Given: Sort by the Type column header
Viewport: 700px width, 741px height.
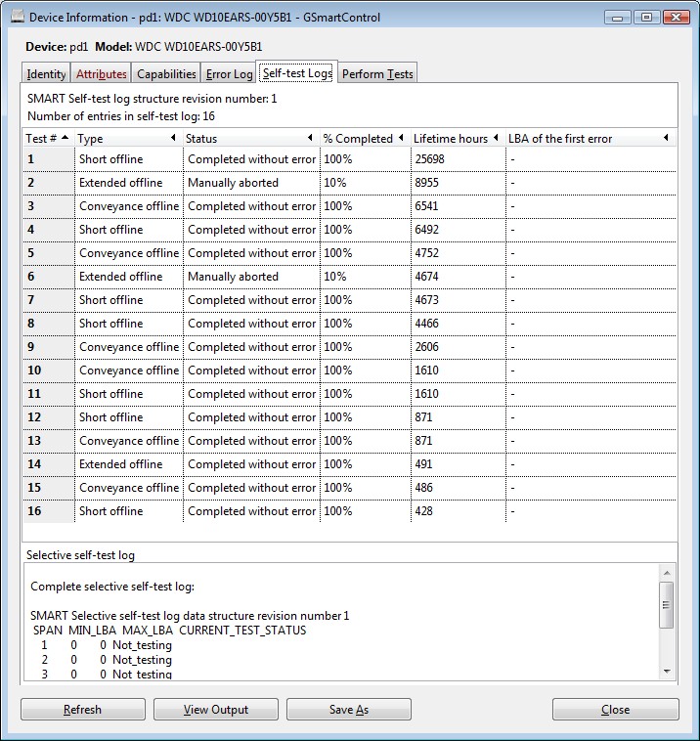Looking at the screenshot, I should click(128, 139).
